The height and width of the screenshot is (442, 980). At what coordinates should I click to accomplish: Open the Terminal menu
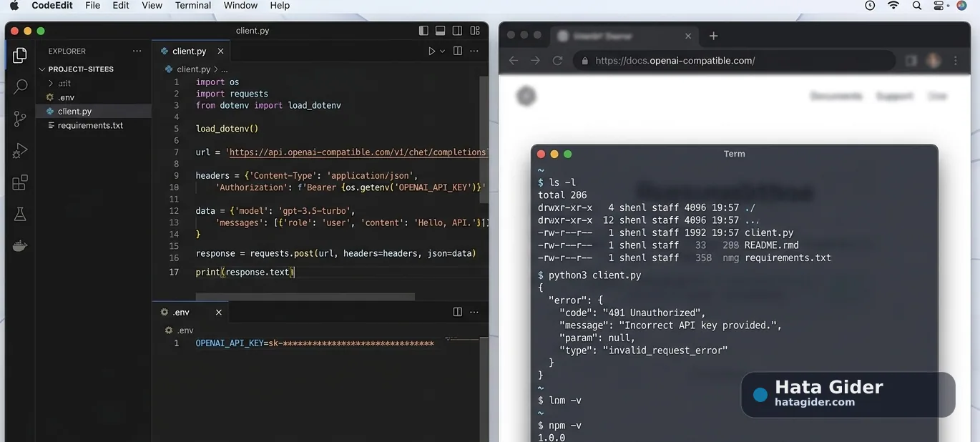(x=193, y=6)
